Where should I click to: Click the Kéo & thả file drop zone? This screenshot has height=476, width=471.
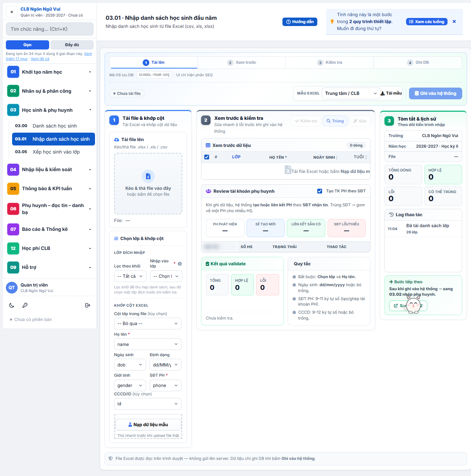pyautogui.click(x=148, y=184)
